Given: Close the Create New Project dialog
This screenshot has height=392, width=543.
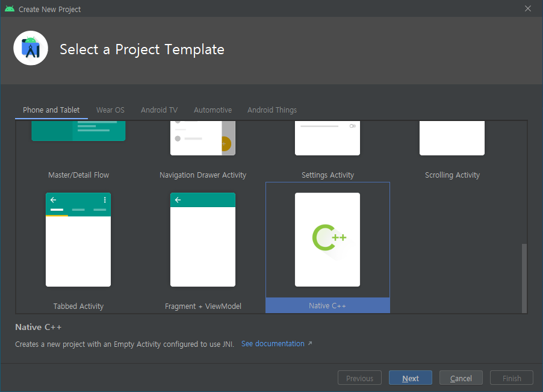Looking at the screenshot, I should point(528,8).
